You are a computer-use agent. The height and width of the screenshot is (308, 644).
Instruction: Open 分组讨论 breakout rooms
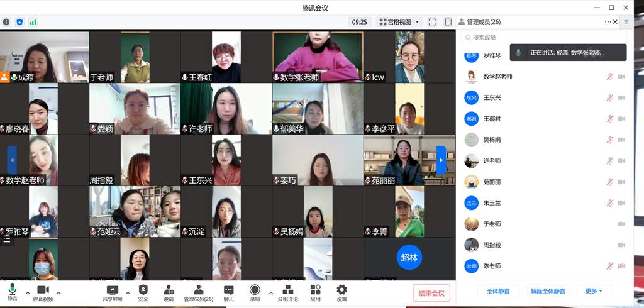click(288, 290)
